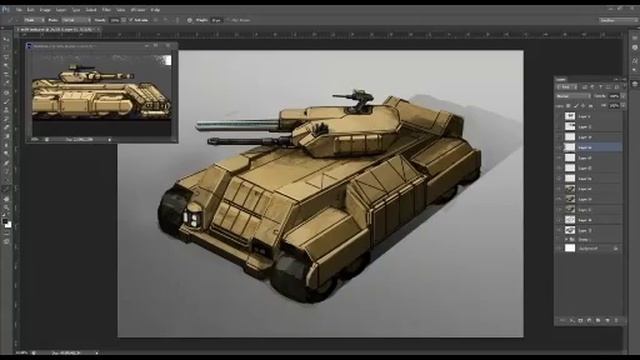The height and width of the screenshot is (360, 640).
Task: Open status bar info arrow at bottom
Action: [x=97, y=353]
